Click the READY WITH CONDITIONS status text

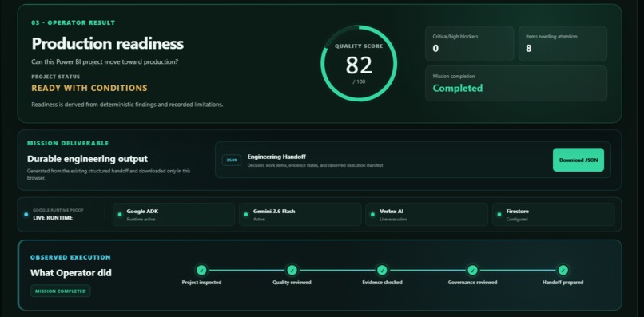coord(89,88)
